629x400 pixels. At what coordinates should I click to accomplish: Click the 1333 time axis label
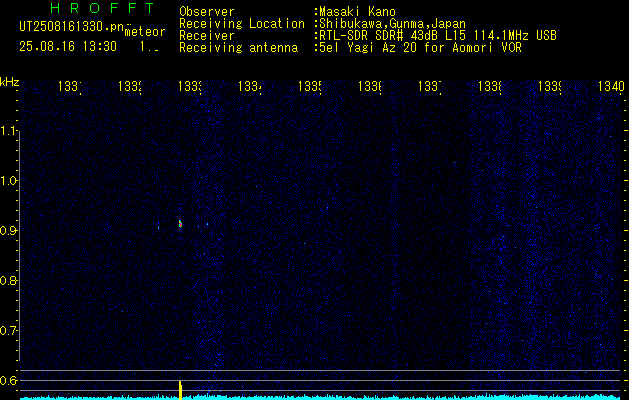coord(189,86)
